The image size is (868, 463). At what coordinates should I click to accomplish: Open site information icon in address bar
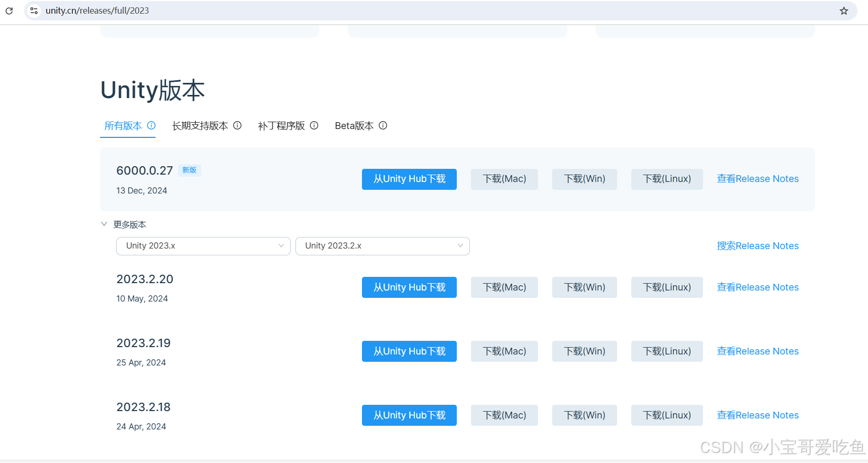pyautogui.click(x=34, y=10)
